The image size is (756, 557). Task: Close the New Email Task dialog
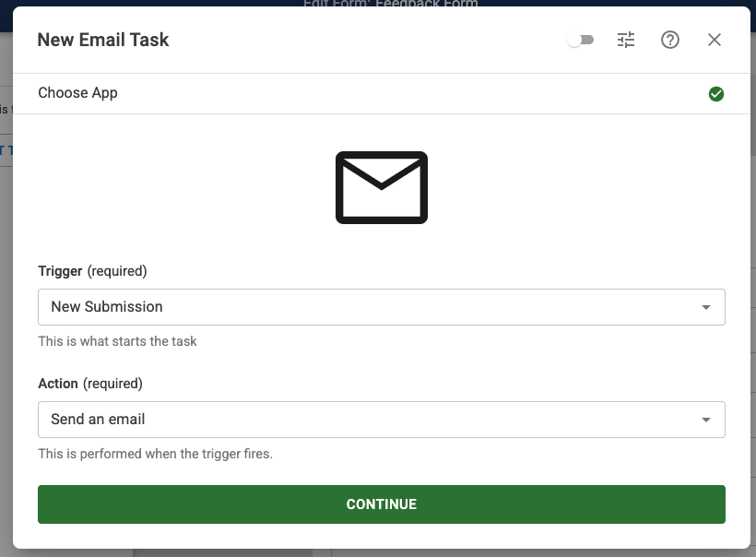[715, 40]
